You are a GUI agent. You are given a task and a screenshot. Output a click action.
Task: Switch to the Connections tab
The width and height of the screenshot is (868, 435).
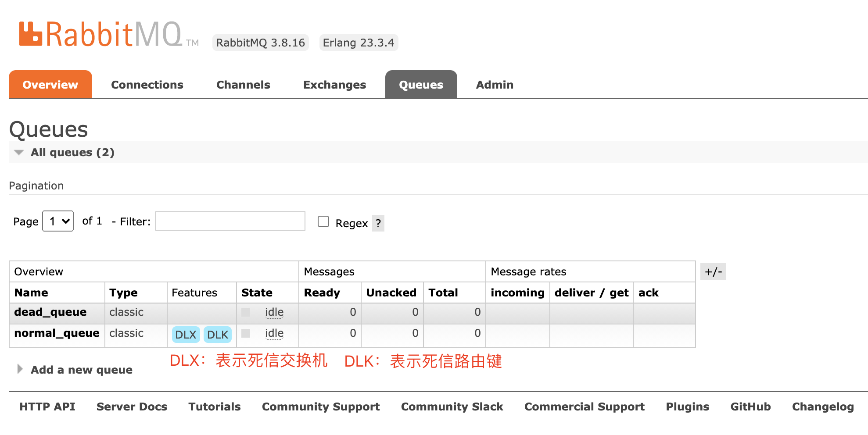point(147,85)
